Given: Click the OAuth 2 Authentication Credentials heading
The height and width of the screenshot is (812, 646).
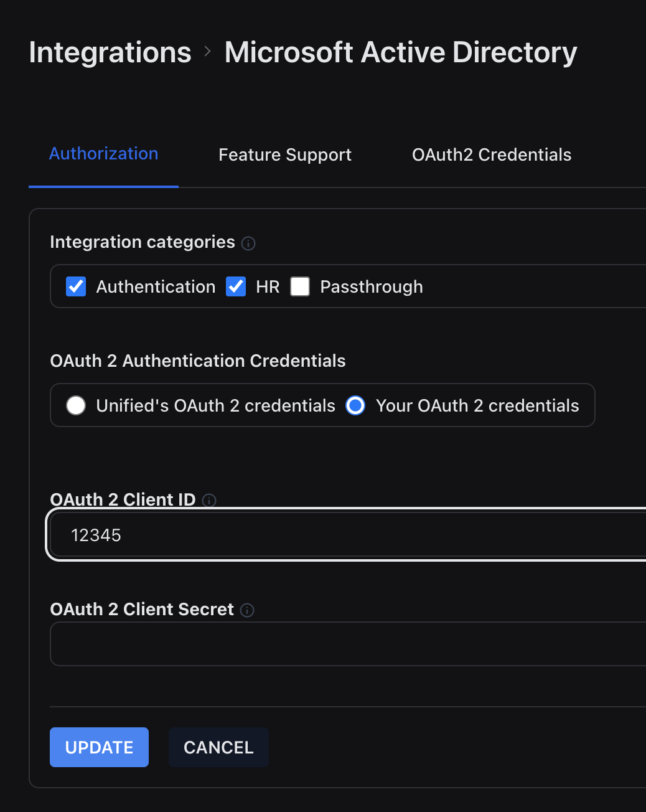Looking at the screenshot, I should 198,361.
